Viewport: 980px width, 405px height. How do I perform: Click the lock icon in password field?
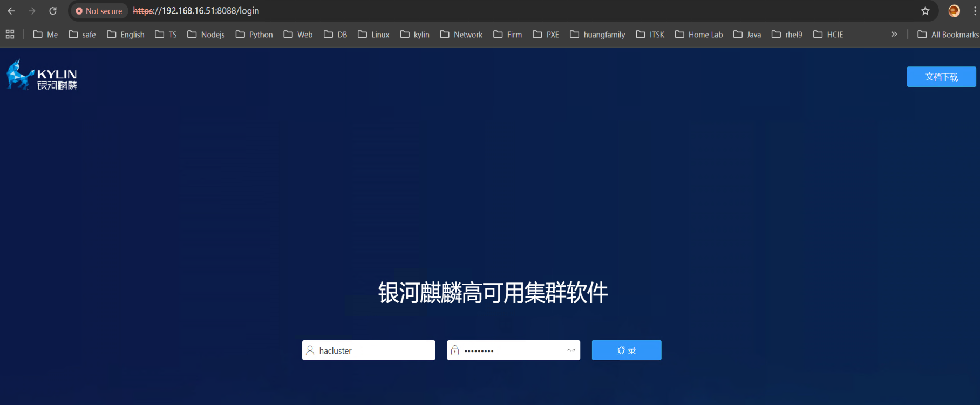(x=455, y=350)
